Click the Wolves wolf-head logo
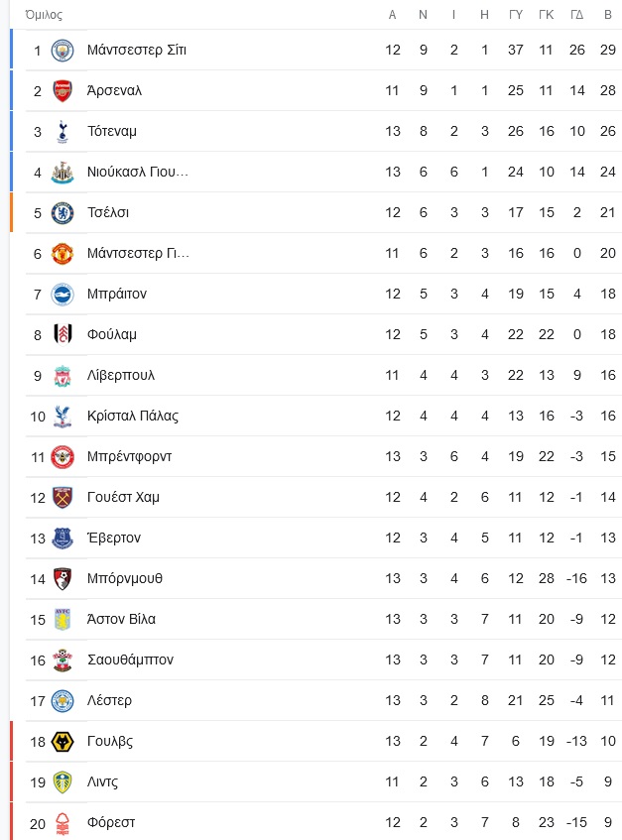 (62, 742)
